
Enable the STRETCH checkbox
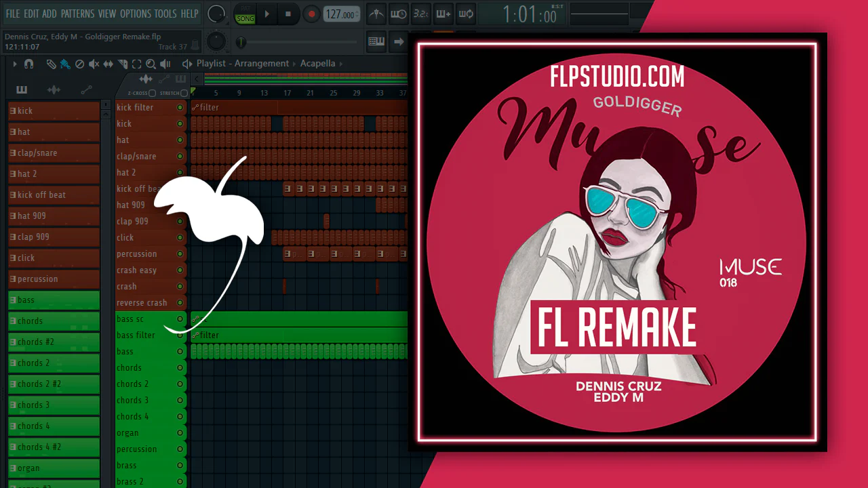point(184,93)
